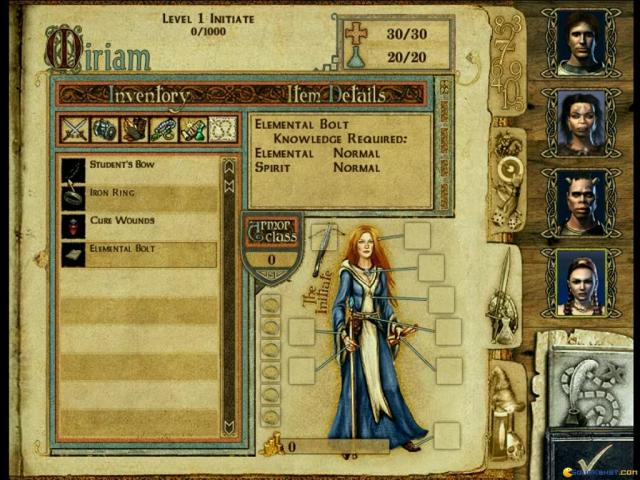Screen dimensions: 640x480
Task: Filter inventory by scroll and green potion icon
Action: (x=193, y=129)
